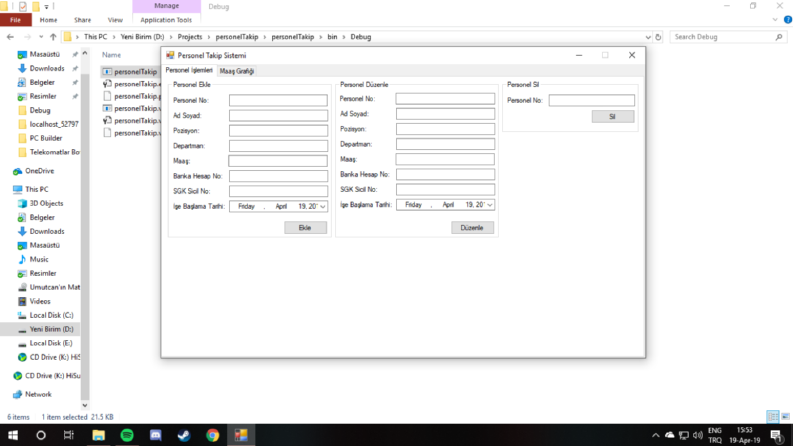
Task: Select Local Disk (E:) drive
Action: point(51,343)
